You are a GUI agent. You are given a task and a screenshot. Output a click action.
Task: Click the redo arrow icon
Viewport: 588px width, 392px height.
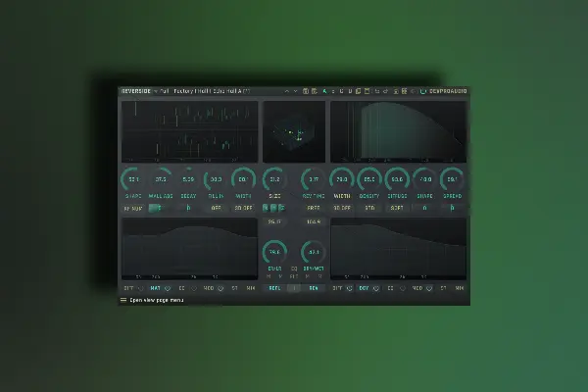(385, 91)
